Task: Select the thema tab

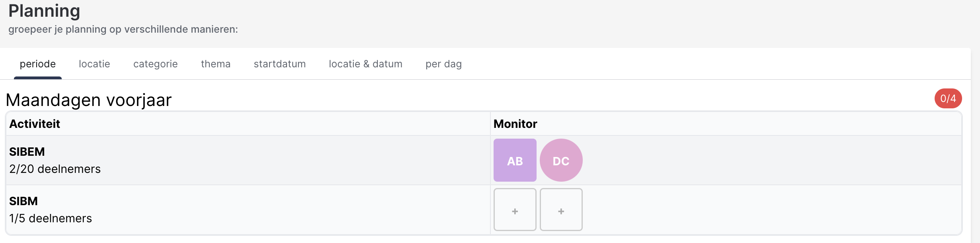Action: click(x=215, y=64)
